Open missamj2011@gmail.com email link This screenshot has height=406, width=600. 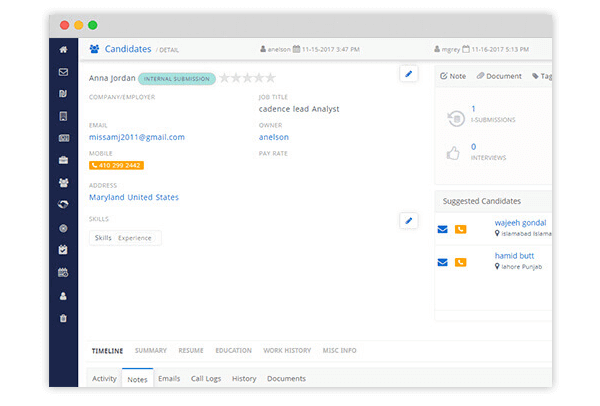[137, 137]
